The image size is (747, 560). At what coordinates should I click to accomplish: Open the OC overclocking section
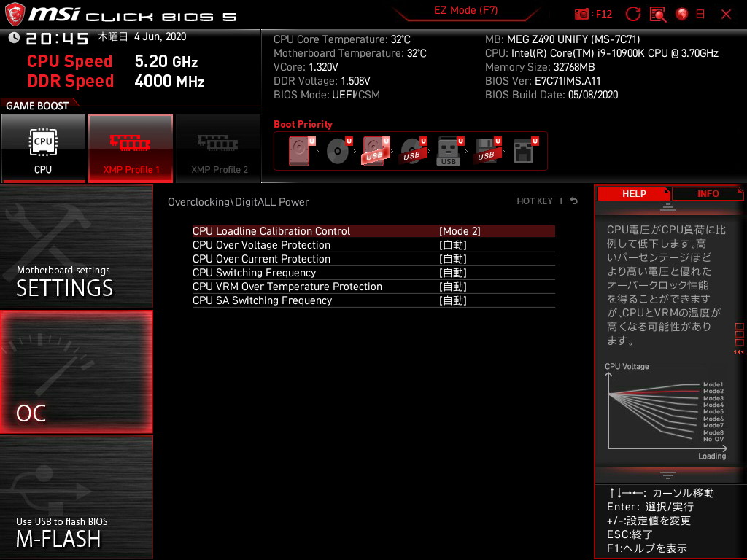[x=76, y=372]
